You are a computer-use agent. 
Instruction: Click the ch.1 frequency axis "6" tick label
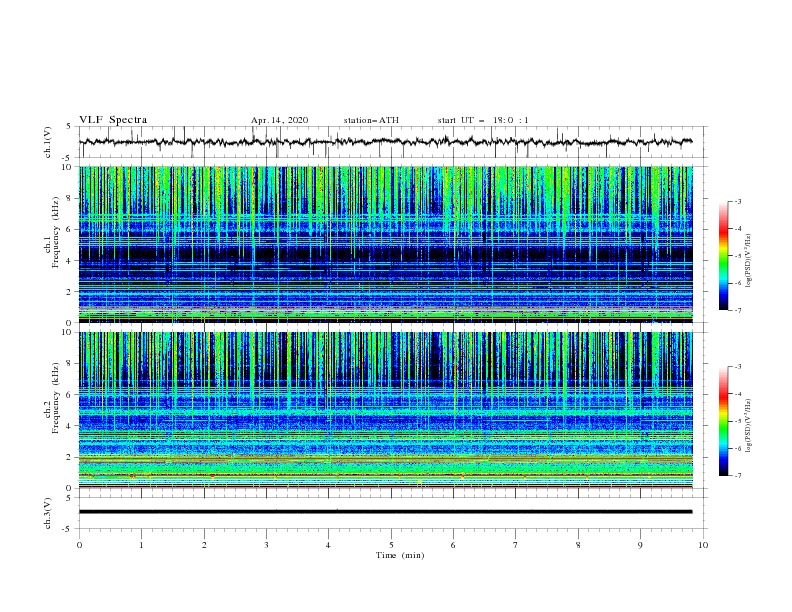pyautogui.click(x=71, y=229)
